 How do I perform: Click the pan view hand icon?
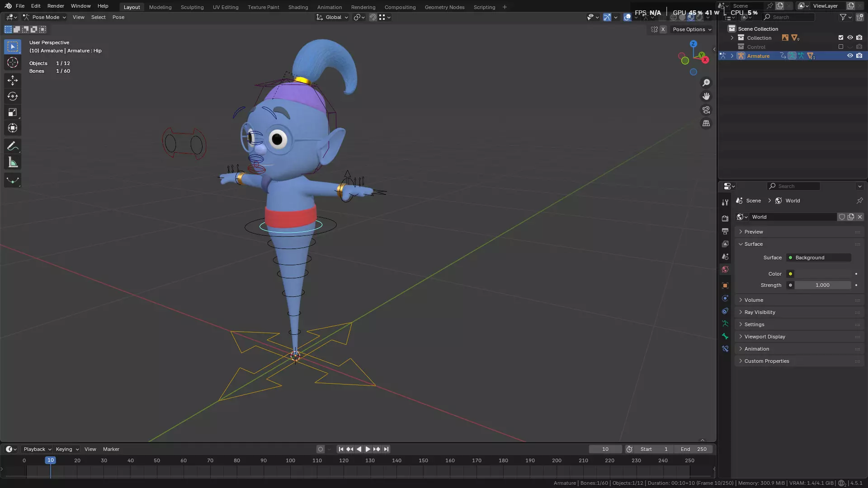(706, 96)
